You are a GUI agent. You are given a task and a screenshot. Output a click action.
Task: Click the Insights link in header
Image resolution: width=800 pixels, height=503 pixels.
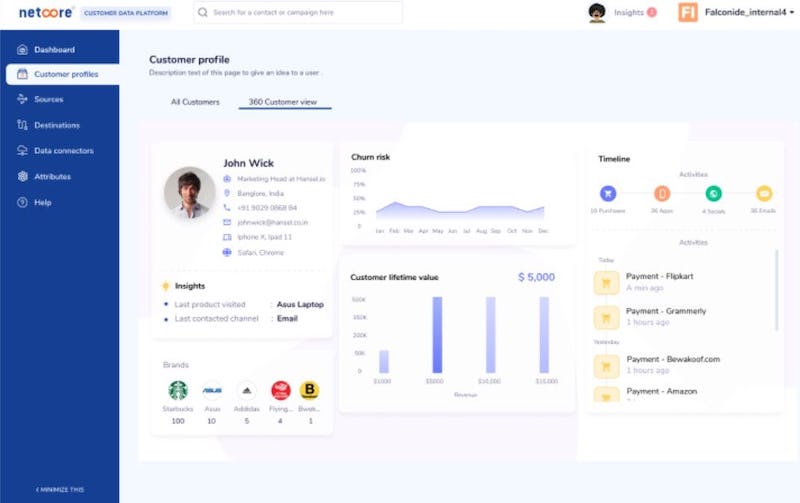pyautogui.click(x=629, y=12)
